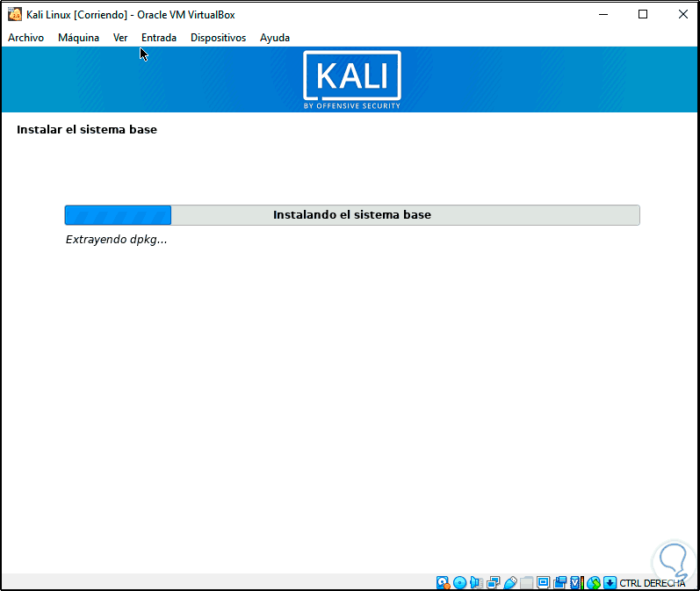The height and width of the screenshot is (591, 700).
Task: Click the Extrayendo dpkg status text
Action: pos(116,240)
